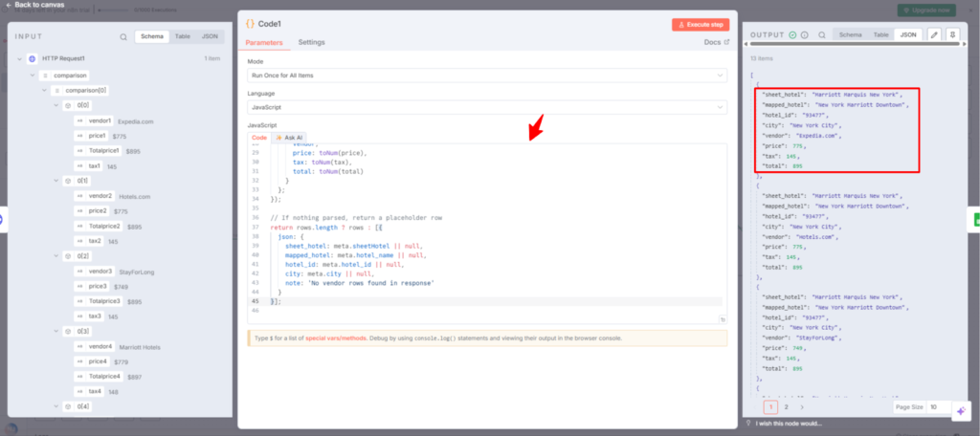980x436 pixels.
Task: Collapse the 0[2] object node
Action: tap(56, 256)
